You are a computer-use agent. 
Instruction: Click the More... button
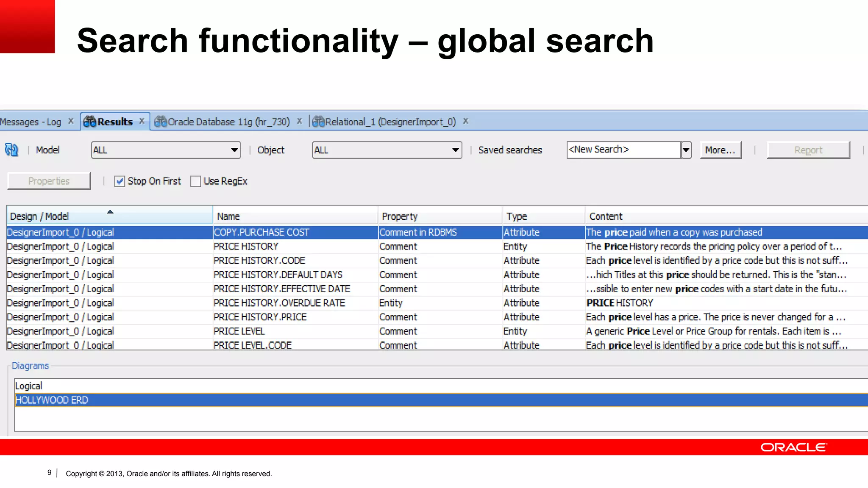(x=721, y=150)
